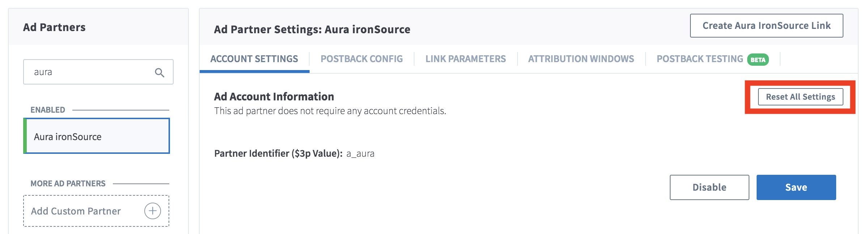This screenshot has width=868, height=234.
Task: View the Attribution Windows tab
Action: [x=581, y=59]
